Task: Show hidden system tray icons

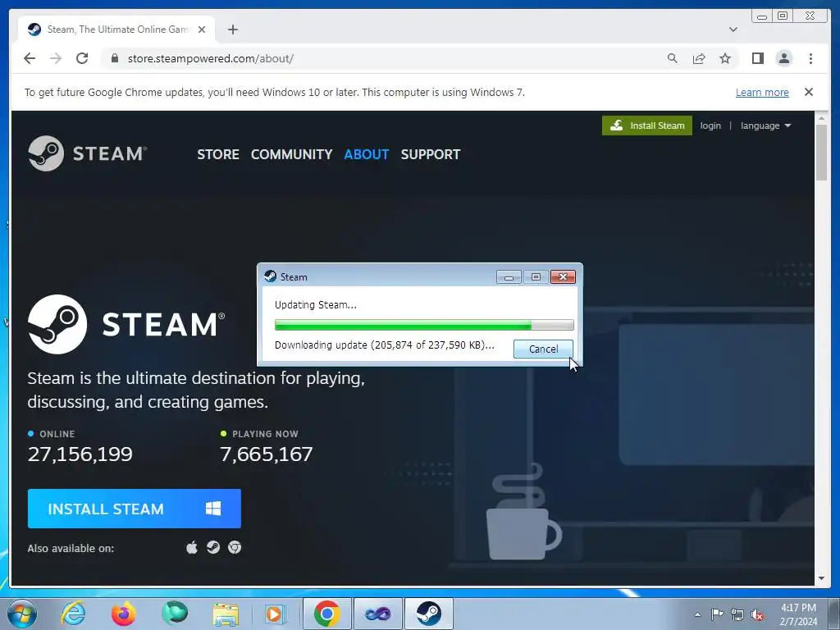Action: point(697,614)
